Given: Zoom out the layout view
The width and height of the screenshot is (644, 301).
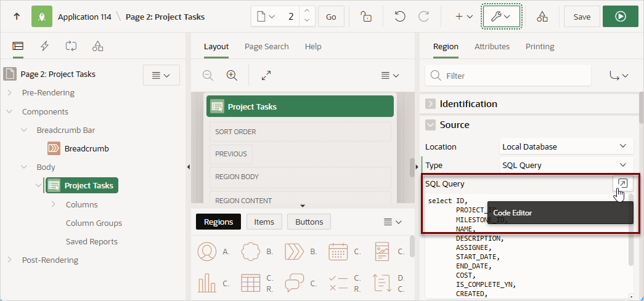Looking at the screenshot, I should coord(208,76).
